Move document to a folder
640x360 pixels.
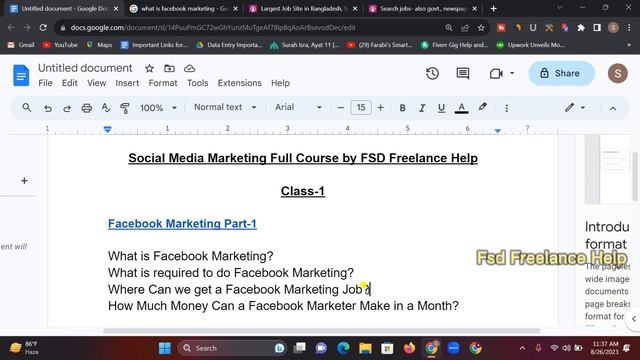coord(169,69)
